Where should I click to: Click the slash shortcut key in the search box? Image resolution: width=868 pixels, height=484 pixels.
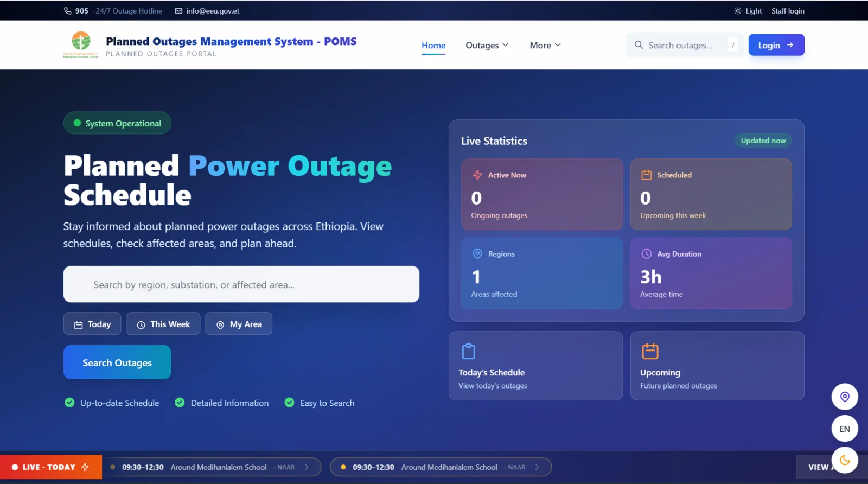pyautogui.click(x=733, y=45)
